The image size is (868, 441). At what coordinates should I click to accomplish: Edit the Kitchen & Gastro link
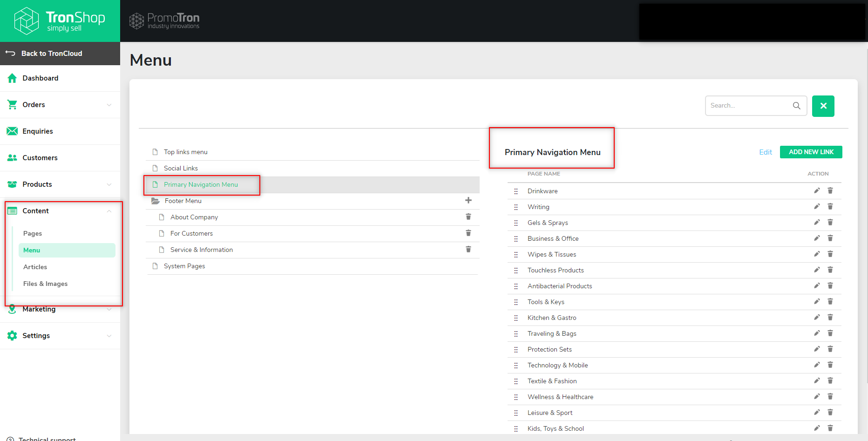[817, 317]
